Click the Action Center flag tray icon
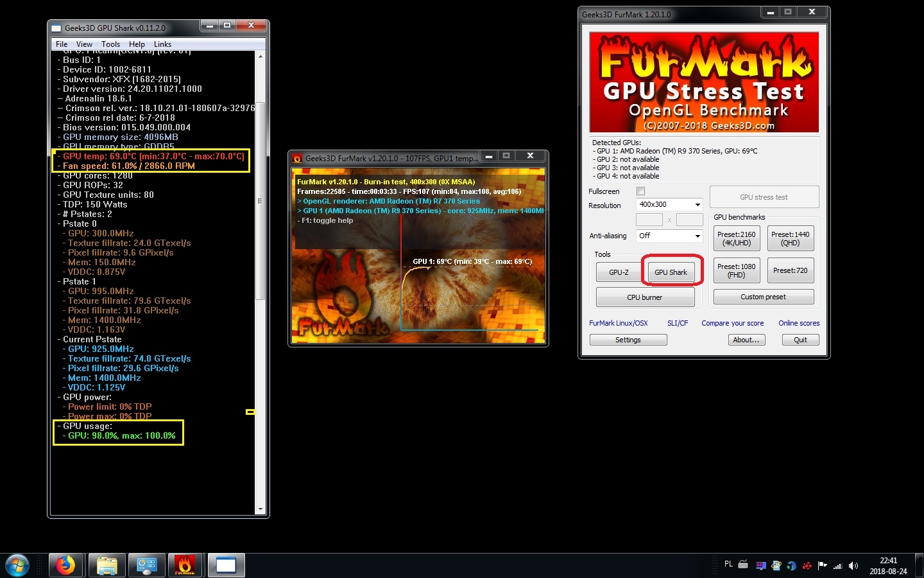924x578 pixels. (x=822, y=566)
